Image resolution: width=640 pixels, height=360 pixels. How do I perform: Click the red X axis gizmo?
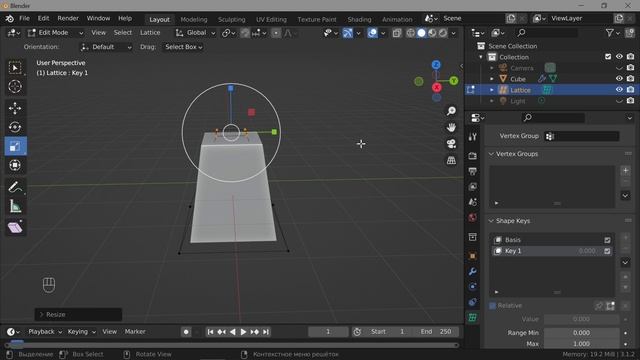(x=436, y=87)
